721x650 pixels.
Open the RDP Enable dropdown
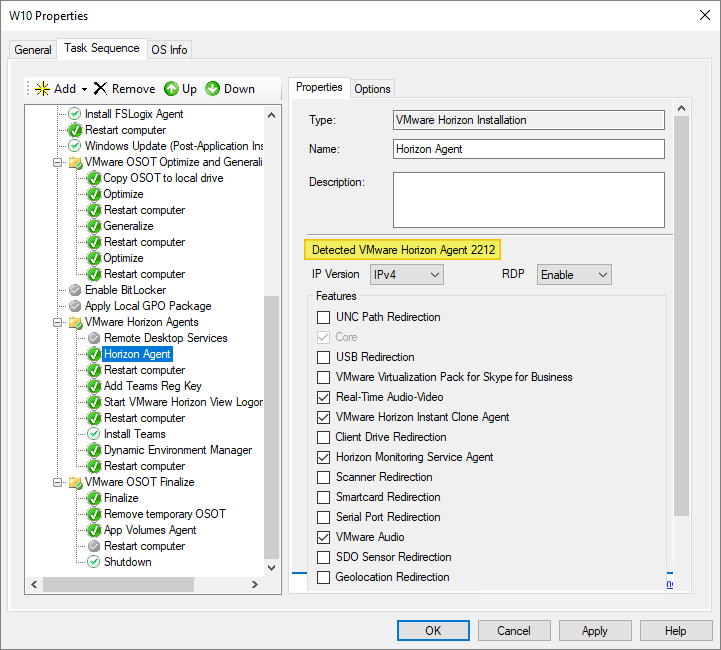[x=574, y=274]
